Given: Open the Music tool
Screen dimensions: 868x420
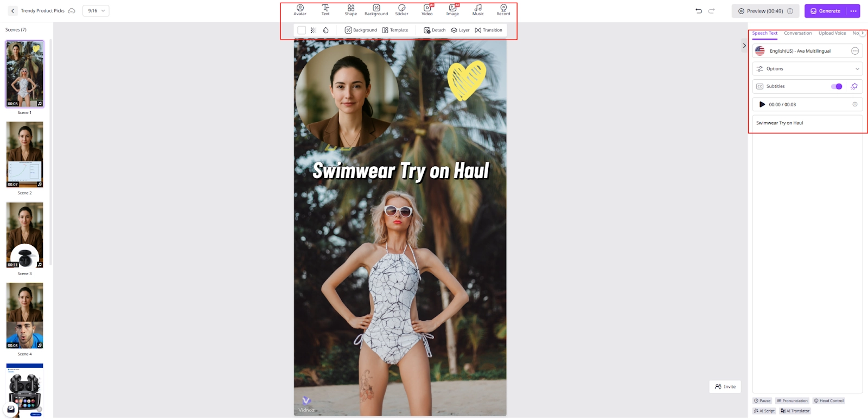Looking at the screenshot, I should (478, 10).
